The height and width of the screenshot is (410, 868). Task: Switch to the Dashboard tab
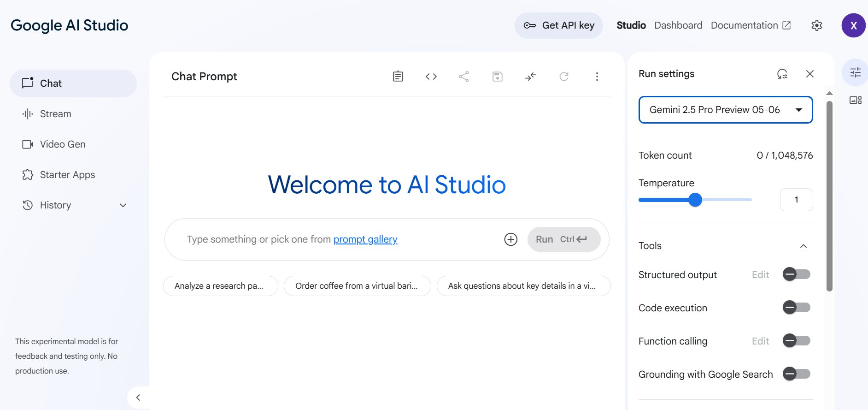click(x=678, y=25)
